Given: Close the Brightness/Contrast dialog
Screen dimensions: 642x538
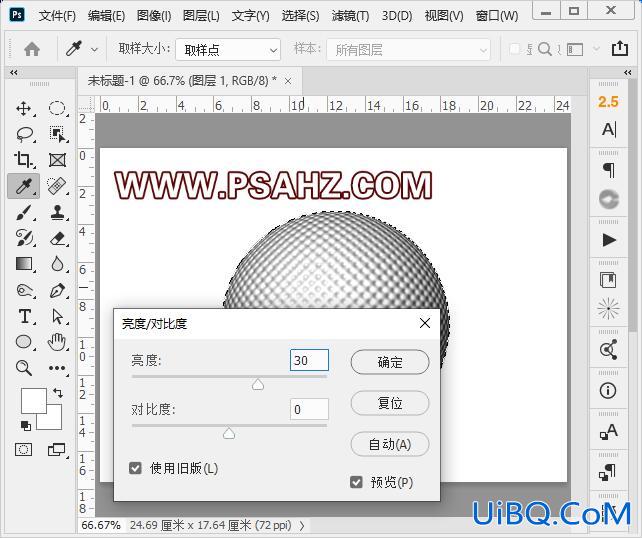Looking at the screenshot, I should 425,323.
